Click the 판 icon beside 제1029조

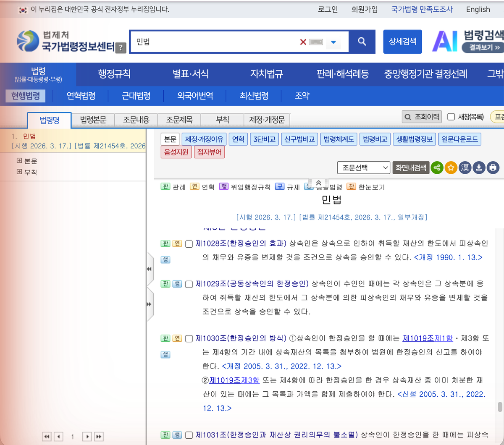(165, 284)
